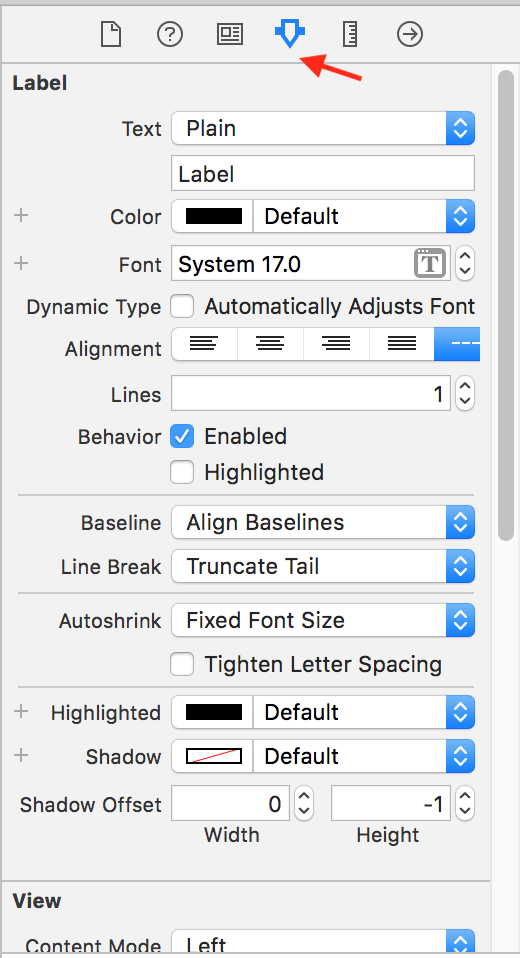Viewport: 520px width, 958px height.
Task: Click the black Color swatch for label
Action: click(x=213, y=216)
